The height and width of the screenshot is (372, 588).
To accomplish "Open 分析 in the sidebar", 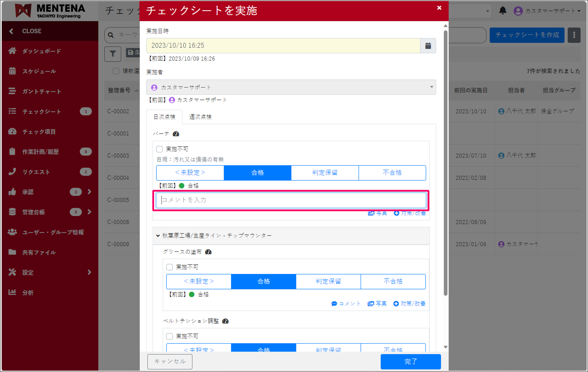I will (28, 292).
